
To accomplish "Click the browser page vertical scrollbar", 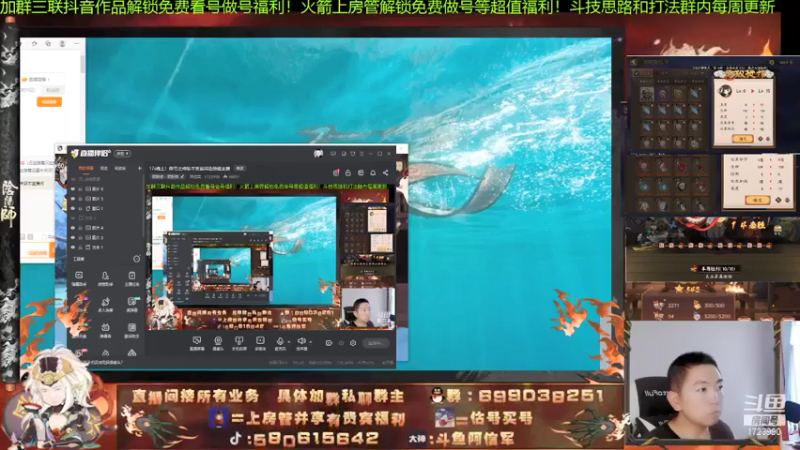I will tap(82, 64).
